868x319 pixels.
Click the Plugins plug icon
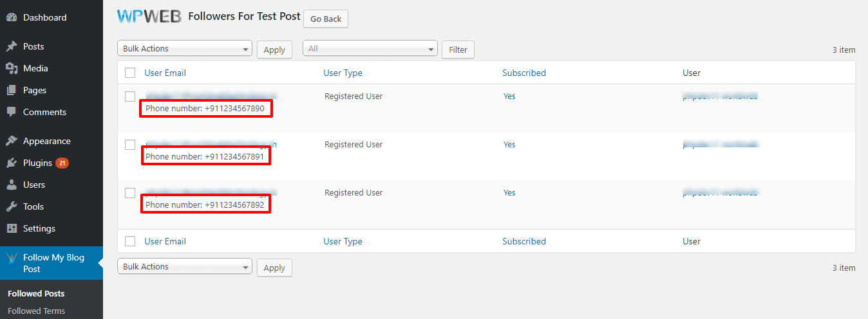[x=12, y=163]
